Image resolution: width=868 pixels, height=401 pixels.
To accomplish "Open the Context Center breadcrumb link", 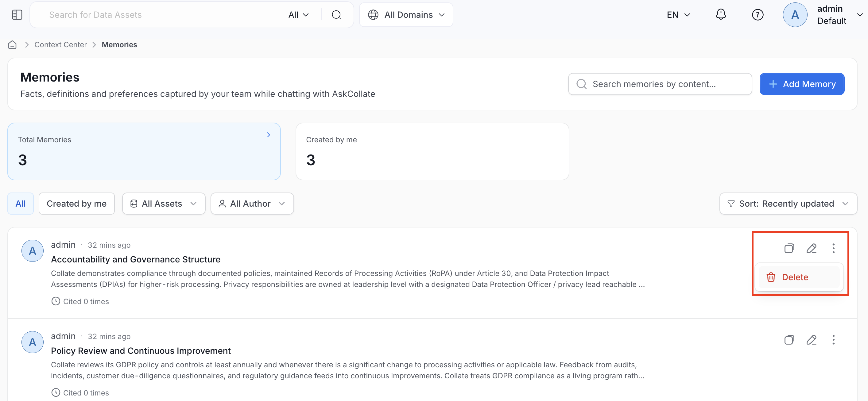I will tap(60, 45).
